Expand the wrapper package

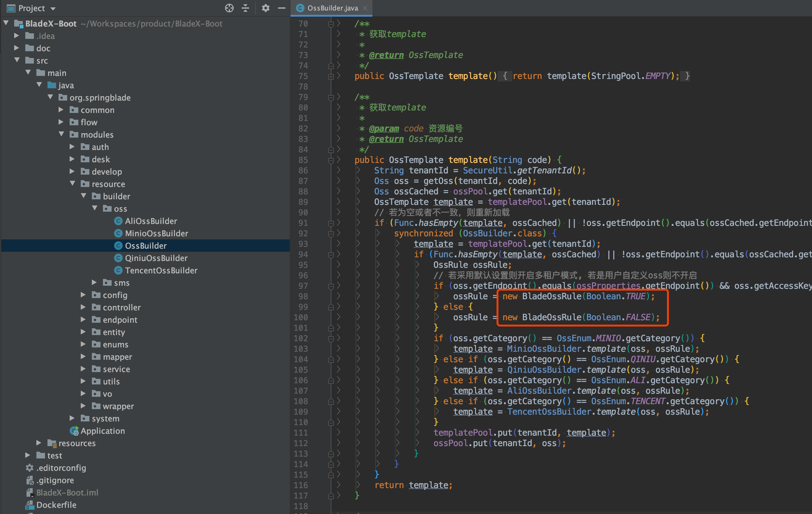click(83, 406)
